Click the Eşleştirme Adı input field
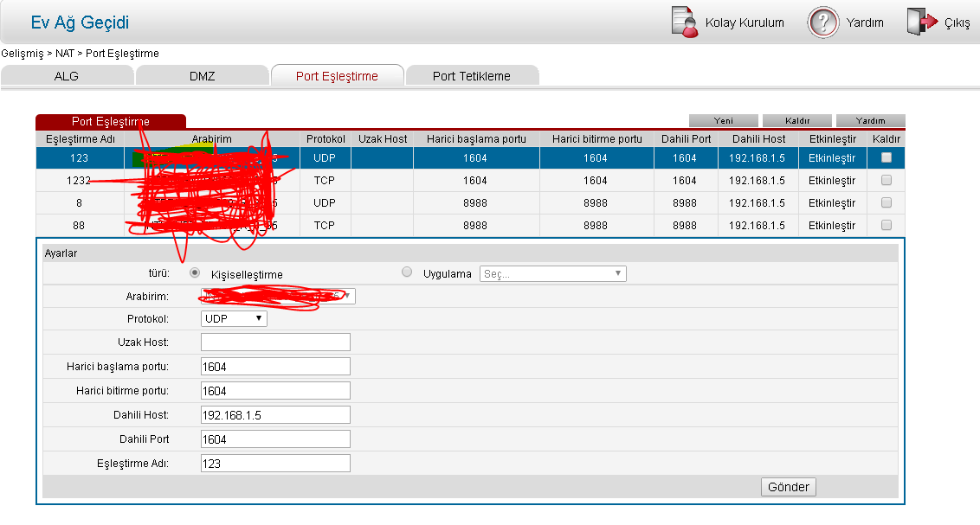980x525 pixels. point(275,464)
